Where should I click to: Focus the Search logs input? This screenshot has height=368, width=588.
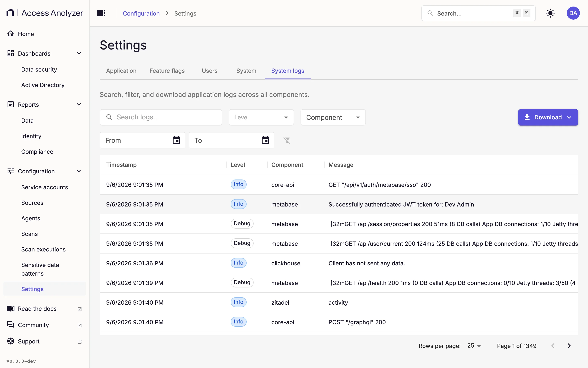click(x=161, y=117)
